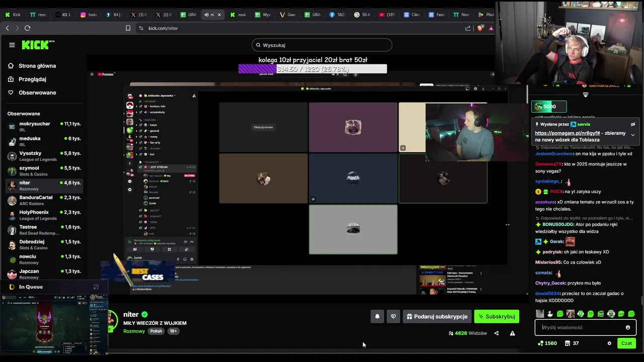Open Dobrodziej channel in followed list
This screenshot has width=644, height=362.
click(x=44, y=244)
